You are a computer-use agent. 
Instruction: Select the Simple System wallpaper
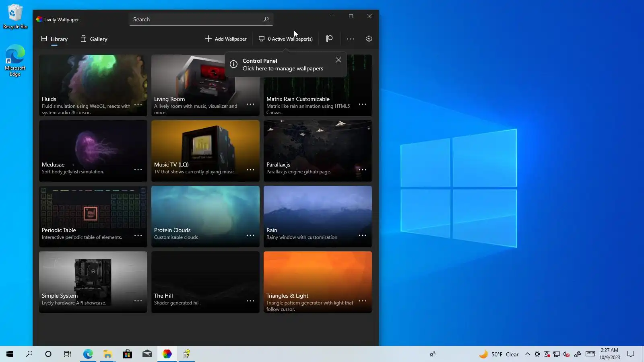[93, 282]
